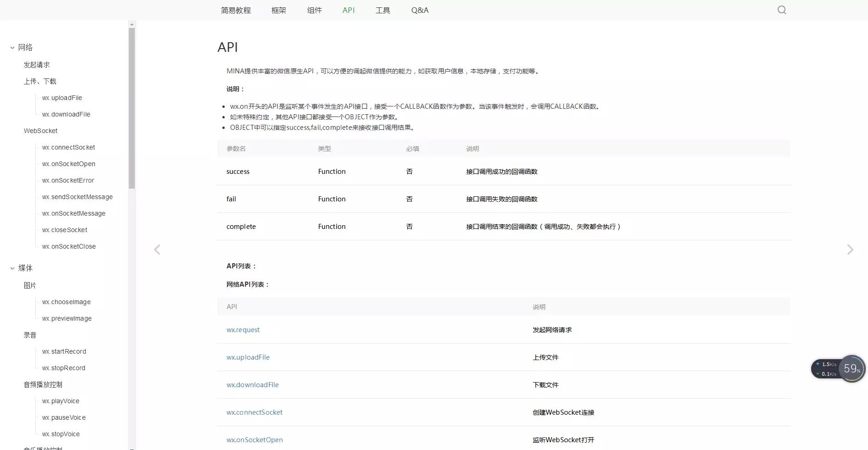The image size is (868, 450).
Task: Select wx.stopRecord in the sidebar
Action: click(63, 368)
